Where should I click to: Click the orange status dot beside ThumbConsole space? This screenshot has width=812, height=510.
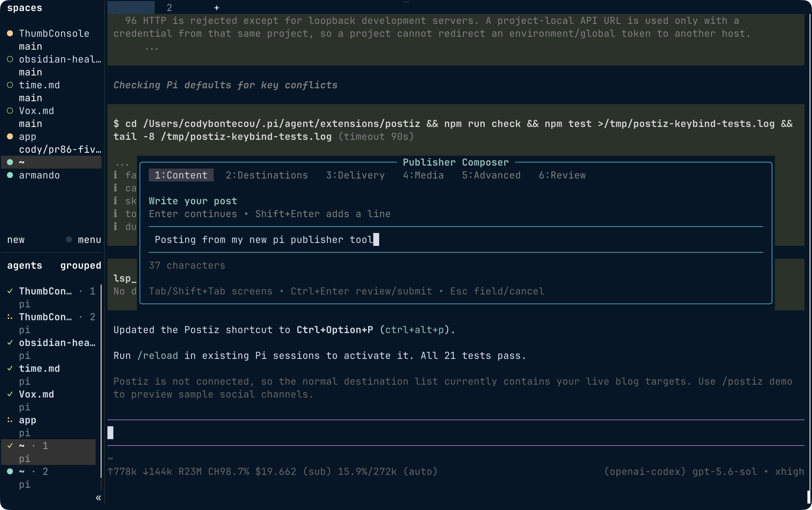coord(10,33)
